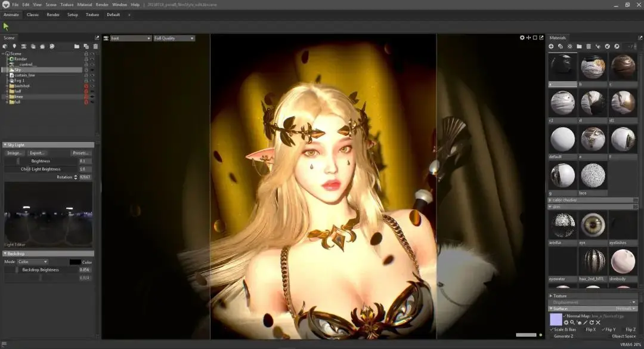
Task: Click the green selection arrow tool
Action: pos(6,26)
